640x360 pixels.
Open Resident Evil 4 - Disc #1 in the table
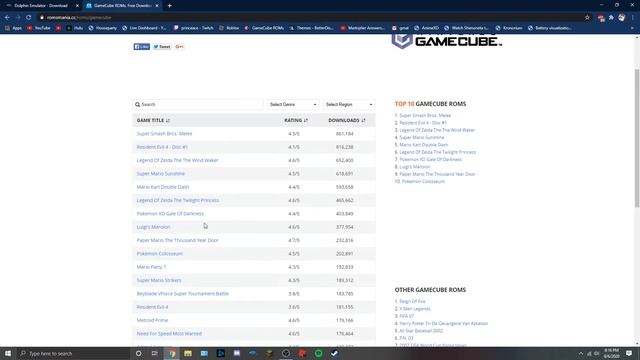[x=162, y=147]
